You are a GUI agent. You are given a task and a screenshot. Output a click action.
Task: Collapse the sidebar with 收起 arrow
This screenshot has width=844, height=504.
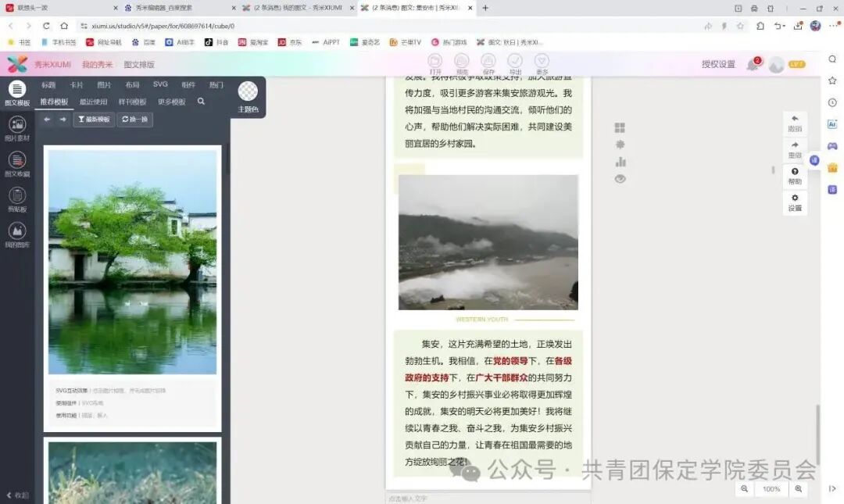[16, 495]
